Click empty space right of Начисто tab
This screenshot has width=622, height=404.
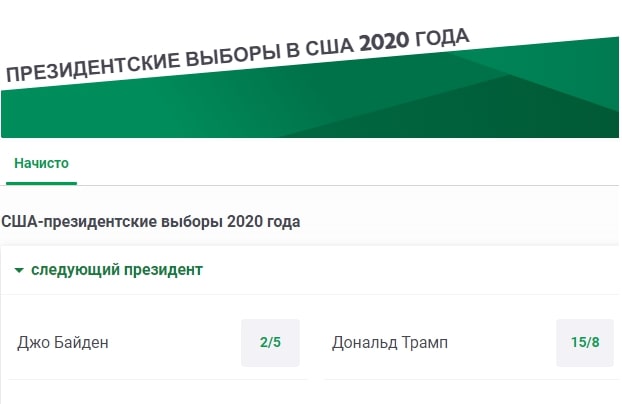[350, 163]
